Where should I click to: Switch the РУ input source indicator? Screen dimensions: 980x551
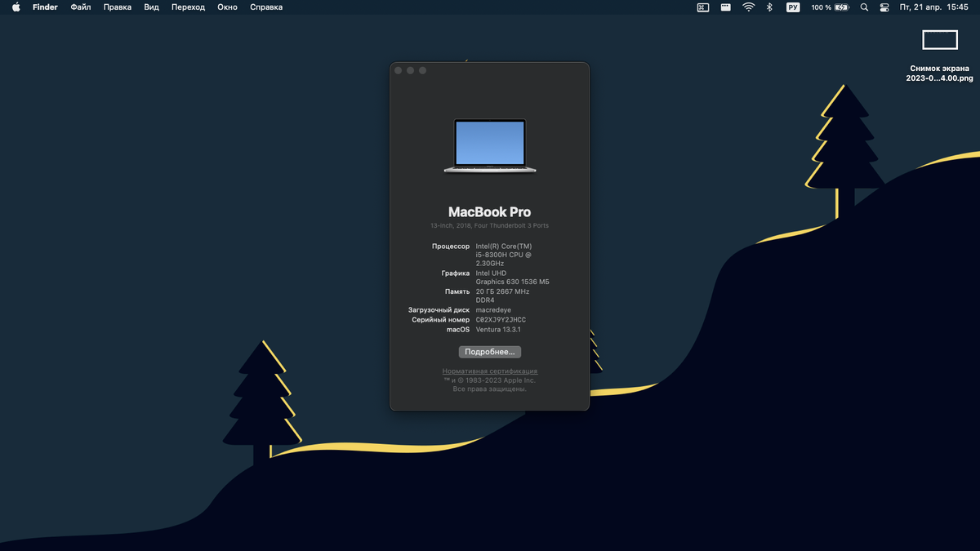pyautogui.click(x=791, y=7)
